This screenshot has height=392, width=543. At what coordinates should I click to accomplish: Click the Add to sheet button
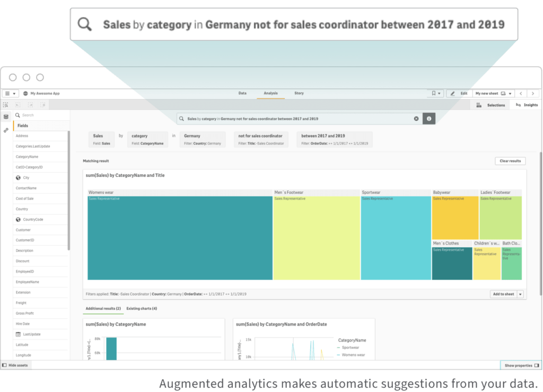[x=504, y=295]
